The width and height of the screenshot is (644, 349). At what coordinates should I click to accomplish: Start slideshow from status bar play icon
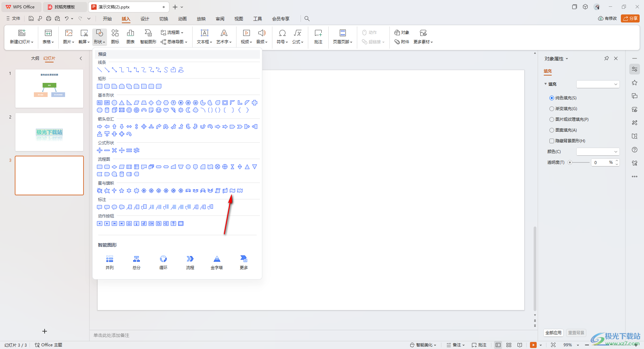tap(533, 345)
